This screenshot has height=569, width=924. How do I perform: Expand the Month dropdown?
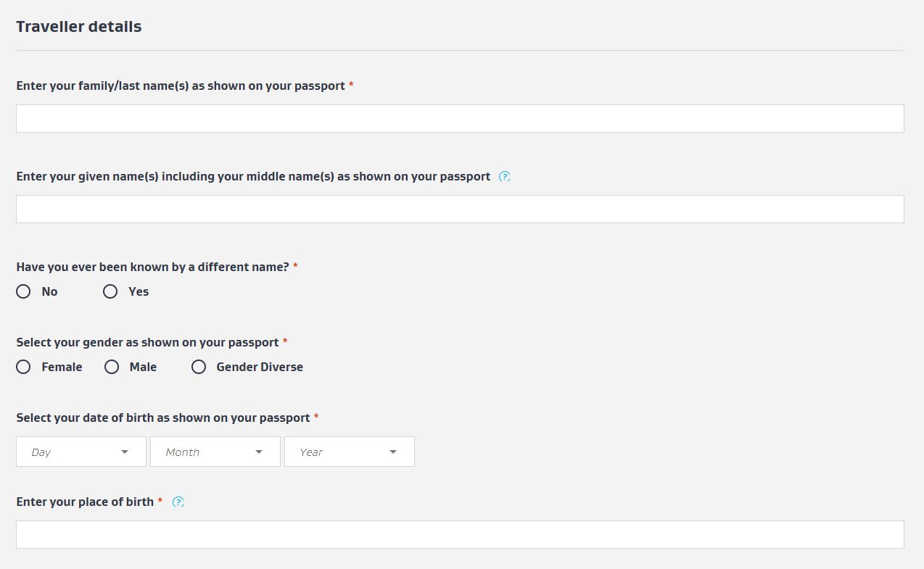click(215, 452)
